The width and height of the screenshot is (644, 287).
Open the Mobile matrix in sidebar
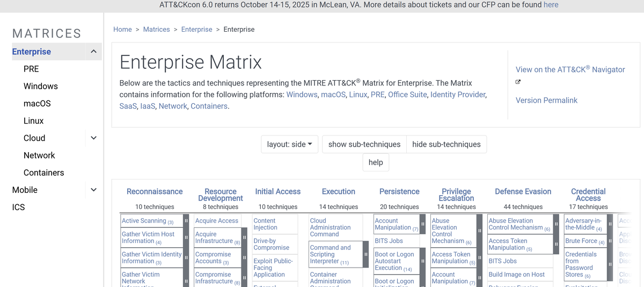pos(25,190)
